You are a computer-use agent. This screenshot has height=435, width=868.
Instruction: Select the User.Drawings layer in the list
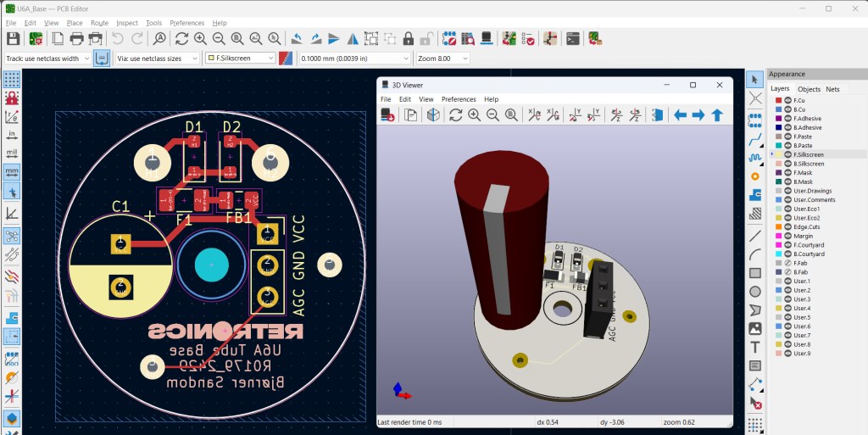point(810,191)
